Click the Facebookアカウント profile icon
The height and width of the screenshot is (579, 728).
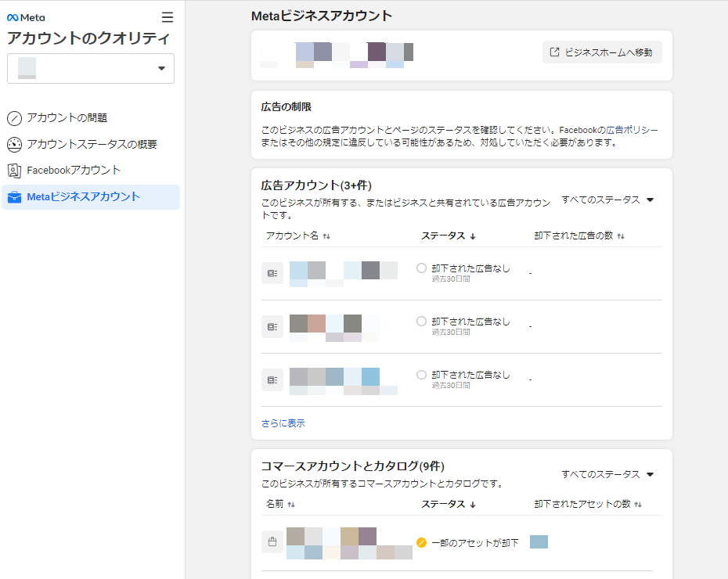tap(14, 171)
